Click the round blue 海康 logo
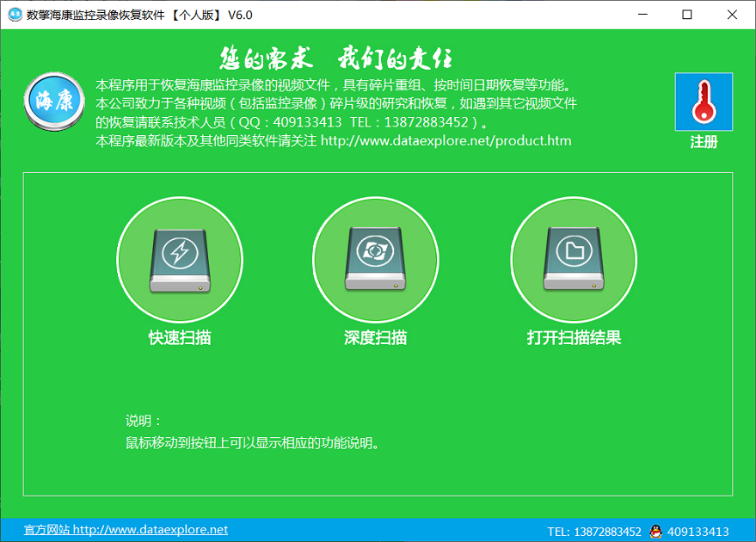The width and height of the screenshot is (756, 542). pos(54,102)
